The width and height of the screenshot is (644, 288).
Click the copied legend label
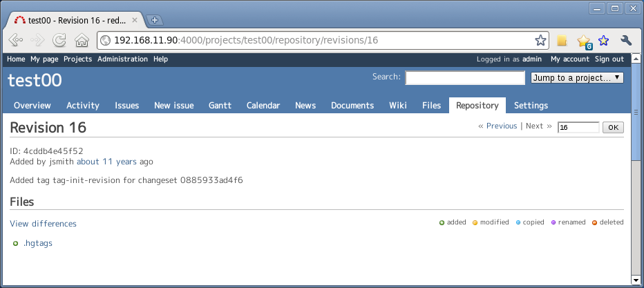click(533, 222)
